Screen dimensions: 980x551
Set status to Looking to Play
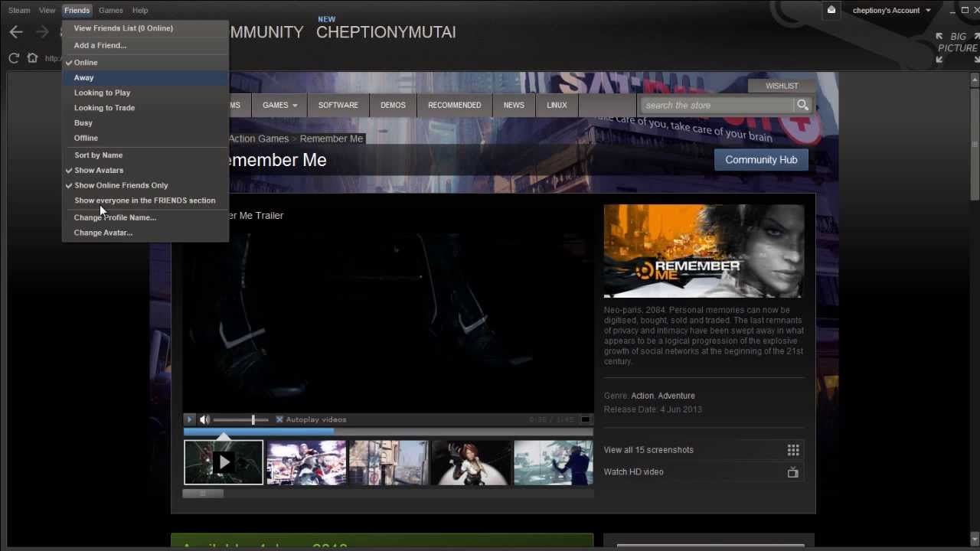click(x=145, y=93)
